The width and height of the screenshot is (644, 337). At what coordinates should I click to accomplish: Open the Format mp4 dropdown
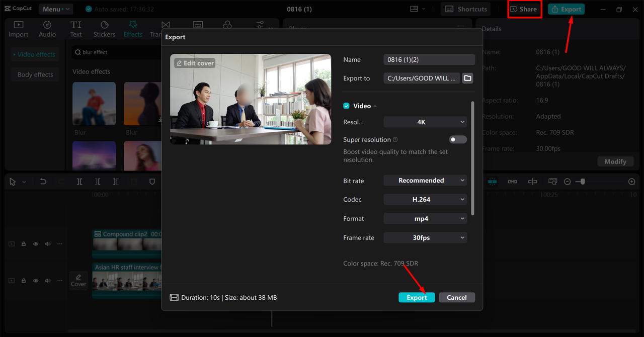[x=425, y=218]
